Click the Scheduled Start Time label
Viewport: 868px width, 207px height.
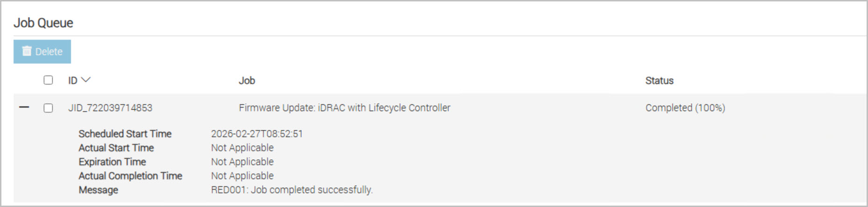click(125, 134)
